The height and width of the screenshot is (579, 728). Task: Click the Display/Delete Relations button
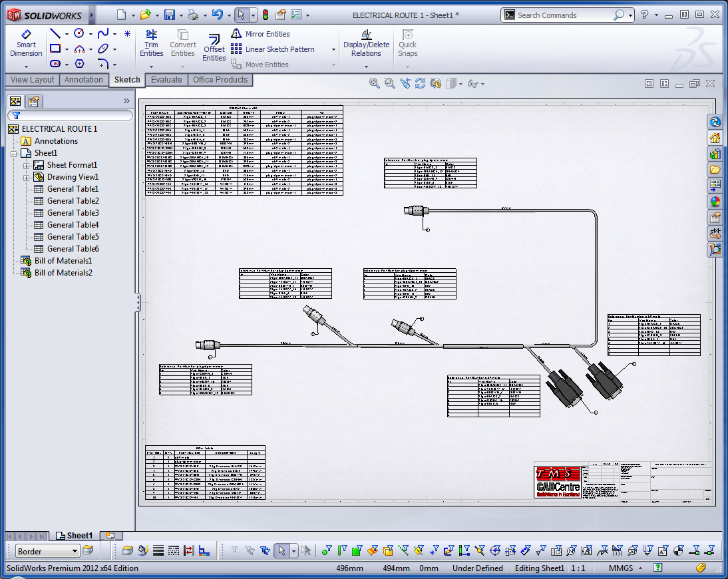pyautogui.click(x=365, y=40)
